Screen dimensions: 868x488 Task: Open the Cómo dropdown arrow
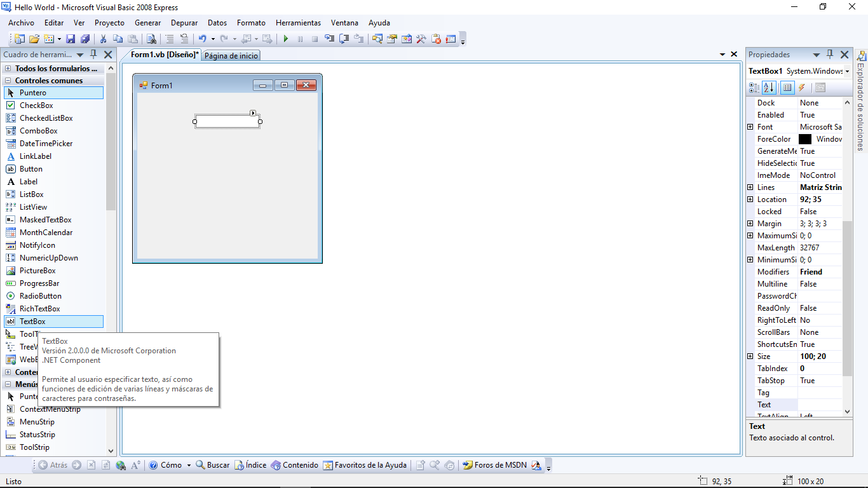click(x=189, y=465)
